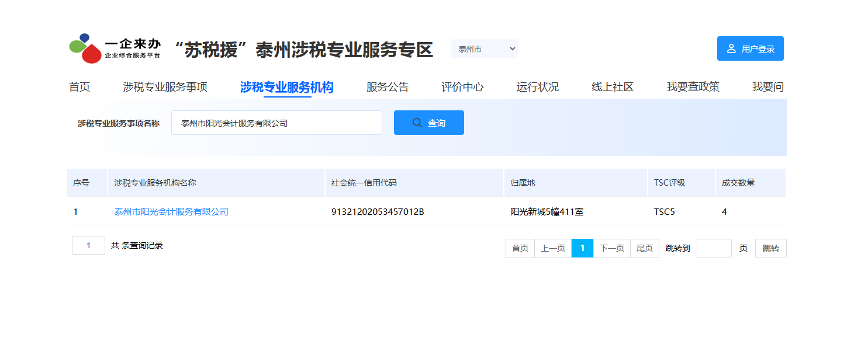Viewport: 868px width, 348px height.
Task: Go to previous page 上一页
Action: tap(553, 248)
